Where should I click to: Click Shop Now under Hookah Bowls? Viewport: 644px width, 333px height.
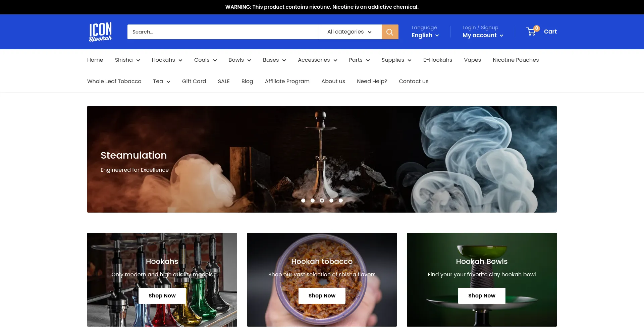pyautogui.click(x=481, y=295)
